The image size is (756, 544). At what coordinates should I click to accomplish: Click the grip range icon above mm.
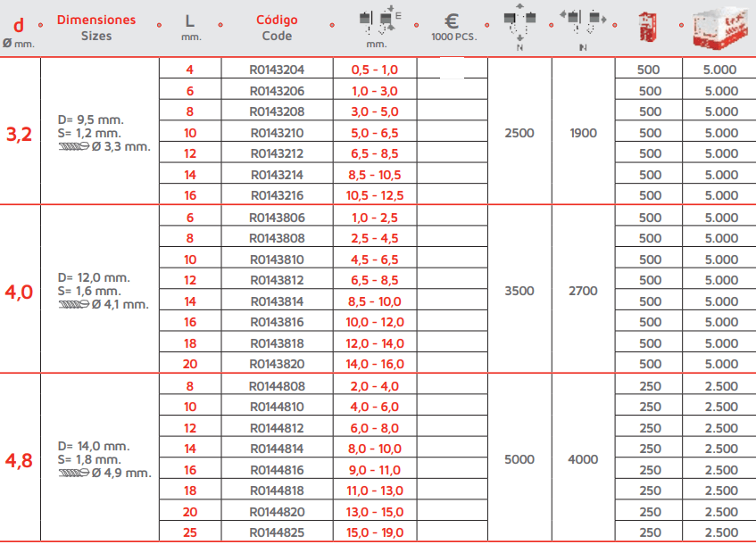click(380, 21)
